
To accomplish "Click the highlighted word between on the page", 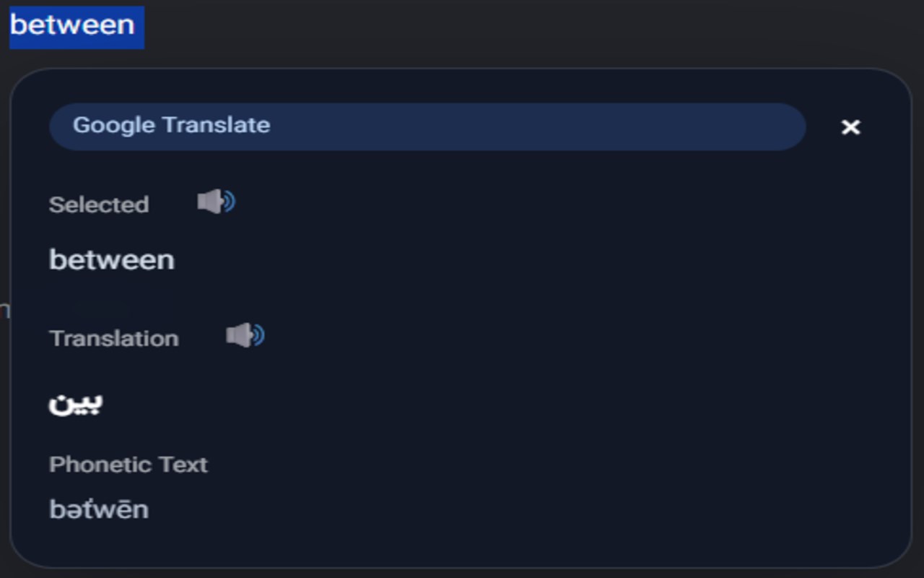I will (x=72, y=25).
